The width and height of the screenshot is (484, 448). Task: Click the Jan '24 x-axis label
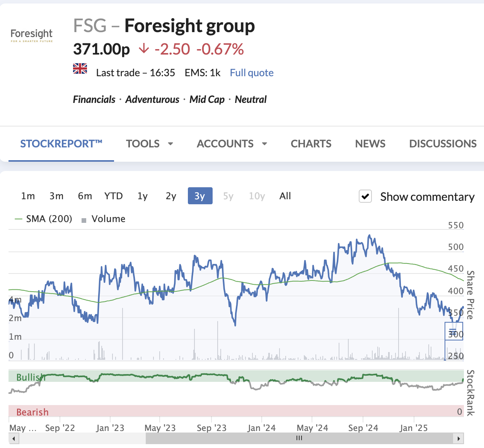tap(262, 428)
